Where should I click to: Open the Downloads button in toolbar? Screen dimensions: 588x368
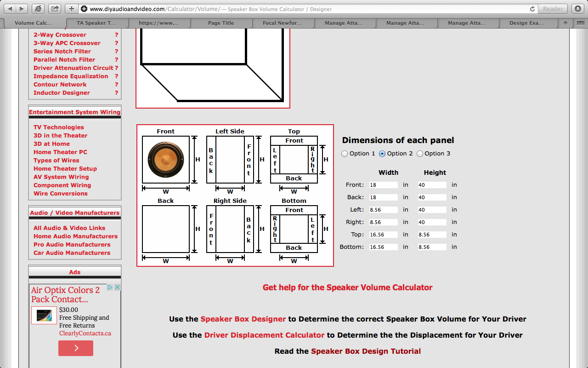(x=577, y=9)
